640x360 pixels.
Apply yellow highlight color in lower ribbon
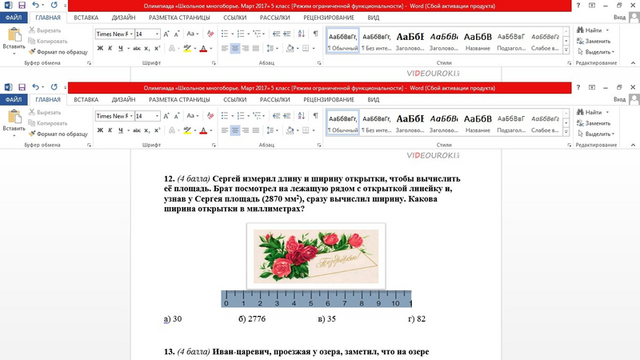point(187,130)
